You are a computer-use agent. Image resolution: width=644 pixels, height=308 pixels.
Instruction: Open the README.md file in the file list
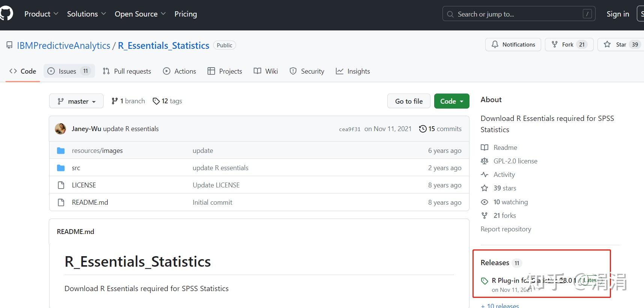pyautogui.click(x=90, y=202)
